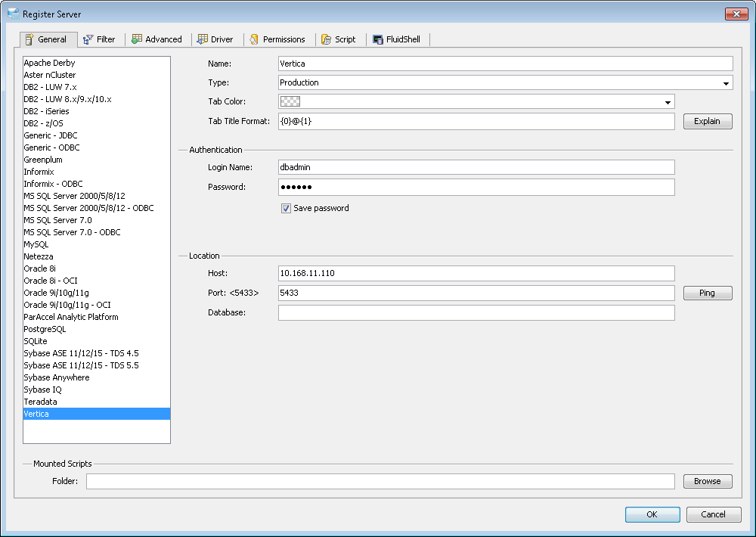Select MySQL in the list
Image resolution: width=756 pixels, height=537 pixels.
97,244
